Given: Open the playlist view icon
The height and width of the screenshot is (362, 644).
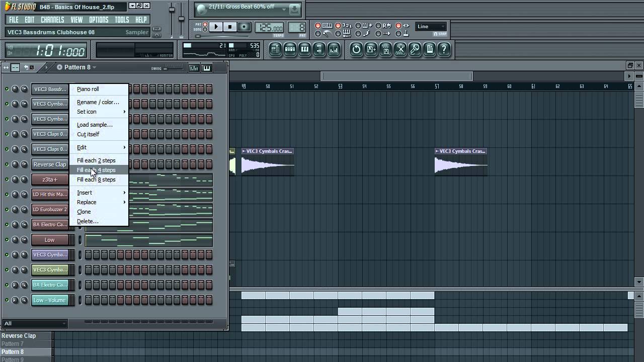Looking at the screenshot, I should point(275,49).
